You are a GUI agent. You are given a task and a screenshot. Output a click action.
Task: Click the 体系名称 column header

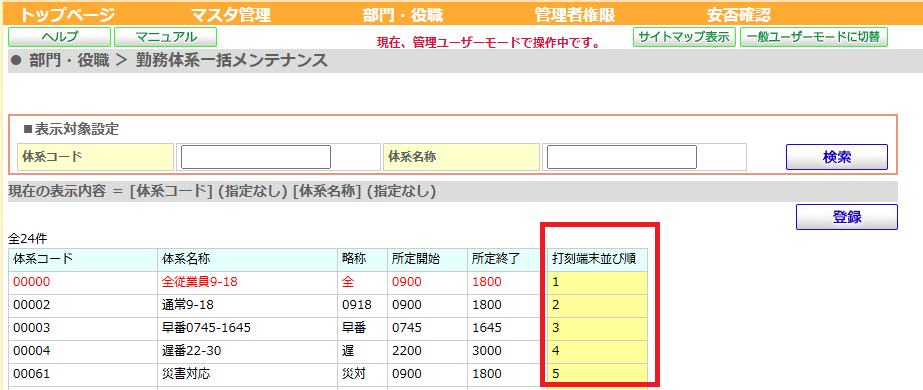point(247,259)
